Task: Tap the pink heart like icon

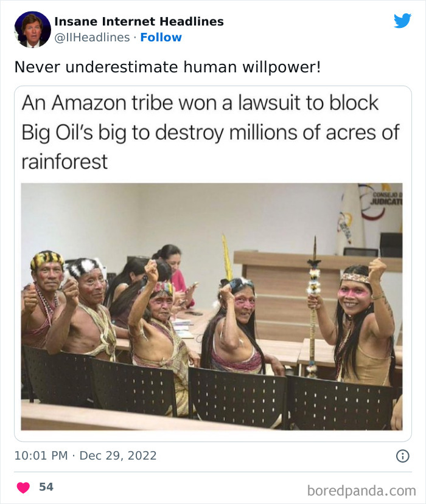Action: [23, 488]
